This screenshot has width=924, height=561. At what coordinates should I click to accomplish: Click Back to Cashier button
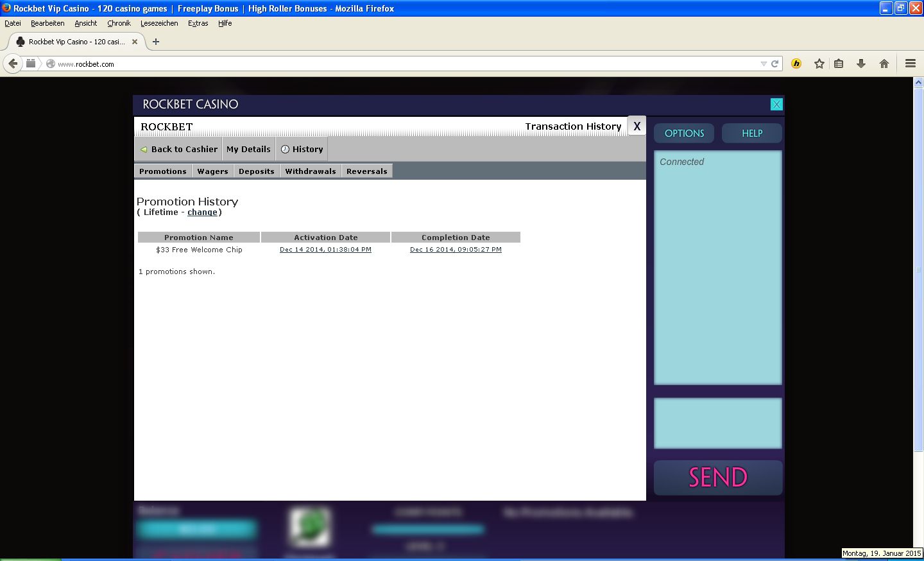(178, 149)
